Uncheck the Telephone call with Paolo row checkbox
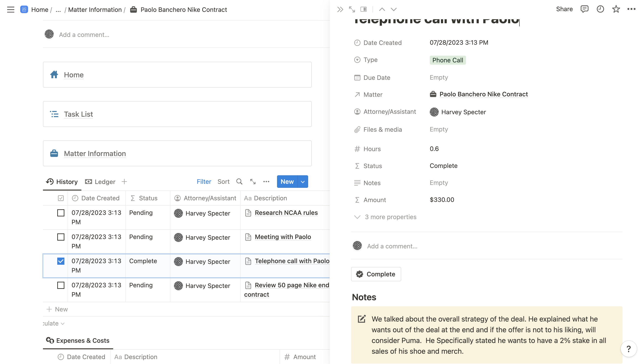 coord(61,261)
